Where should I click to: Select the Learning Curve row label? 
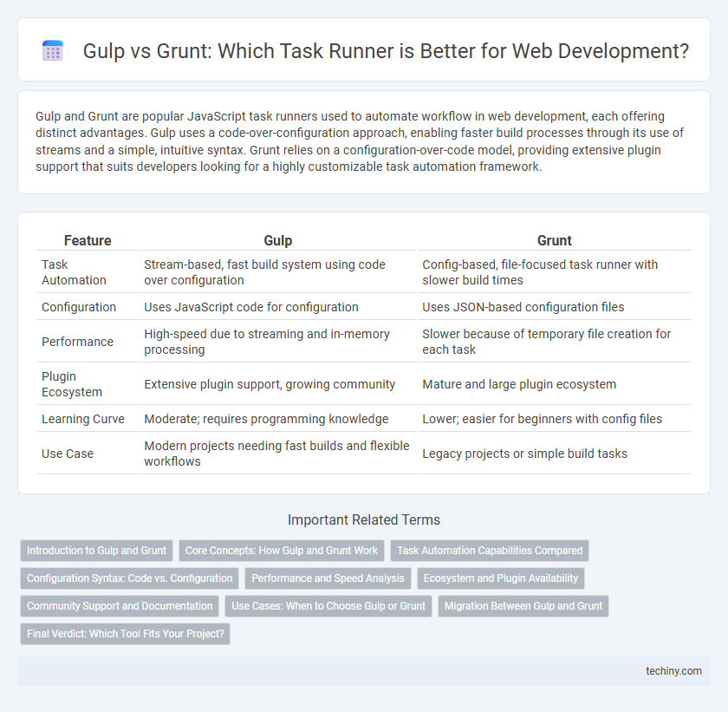pos(82,419)
